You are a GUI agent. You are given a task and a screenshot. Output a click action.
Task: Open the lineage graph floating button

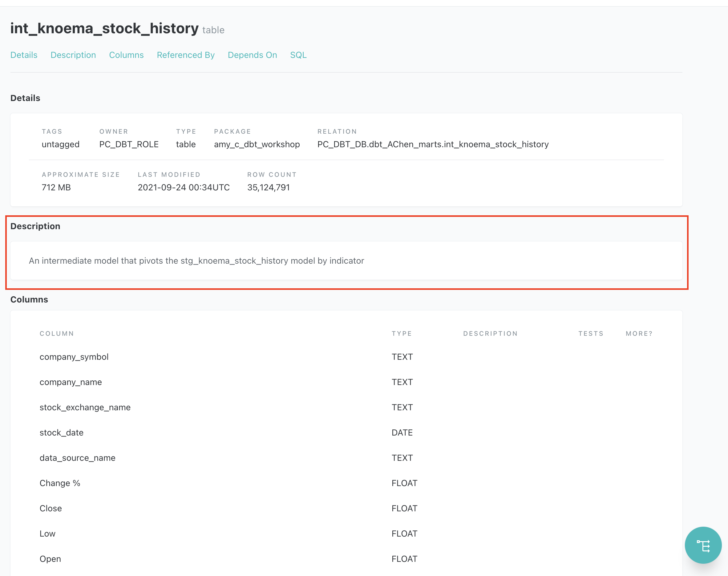[x=703, y=545]
